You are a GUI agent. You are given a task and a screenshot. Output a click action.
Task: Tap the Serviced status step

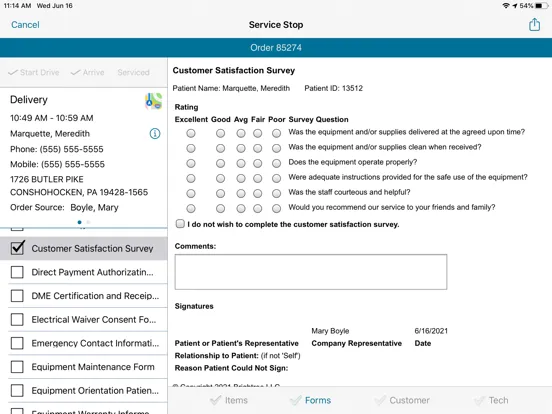tap(133, 72)
